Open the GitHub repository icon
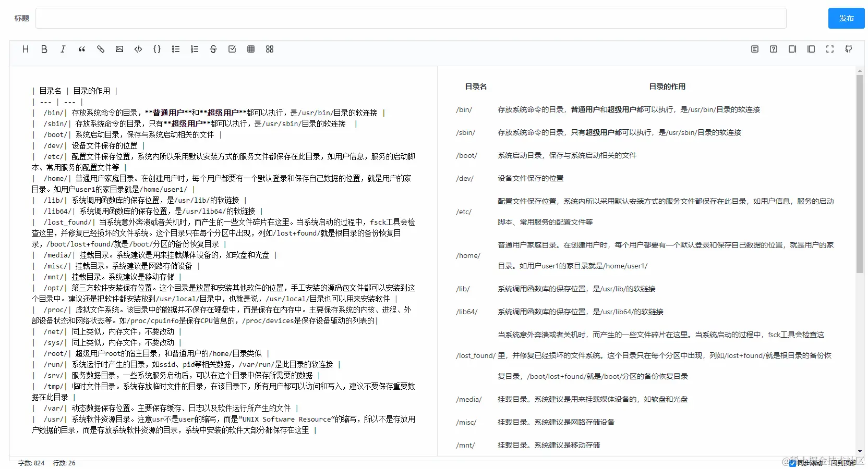Image resolution: width=868 pixels, height=469 pixels. click(x=848, y=49)
